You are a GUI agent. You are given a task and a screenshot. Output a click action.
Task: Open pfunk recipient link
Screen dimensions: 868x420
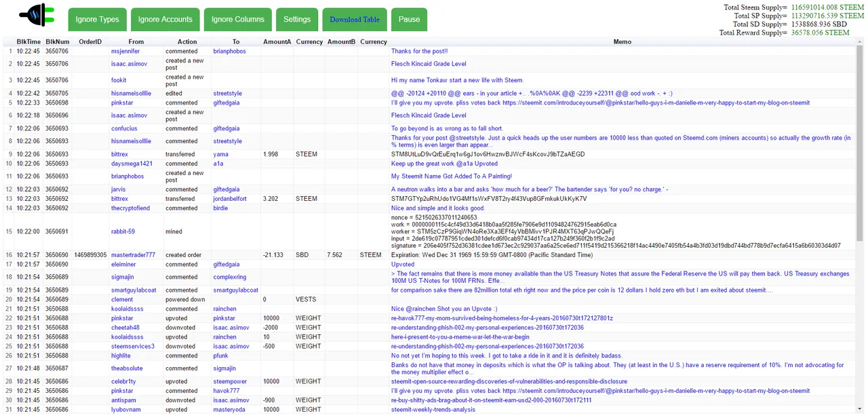tap(220, 356)
